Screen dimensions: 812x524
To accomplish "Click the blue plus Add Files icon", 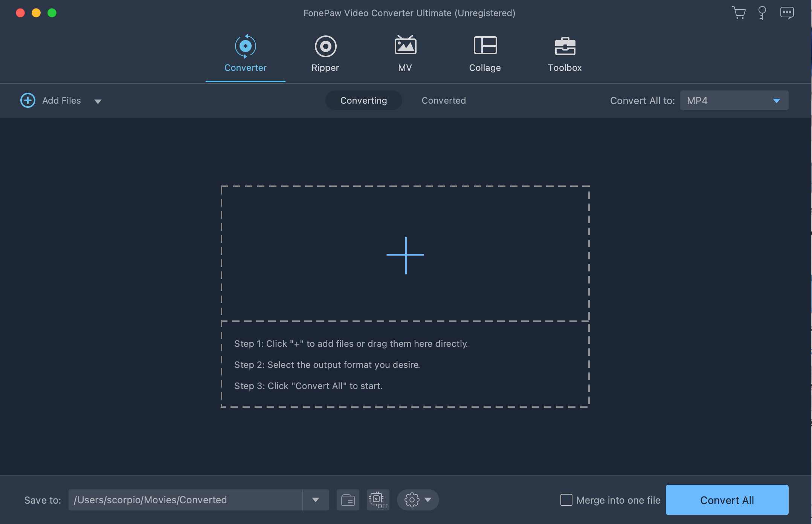I will 28,100.
